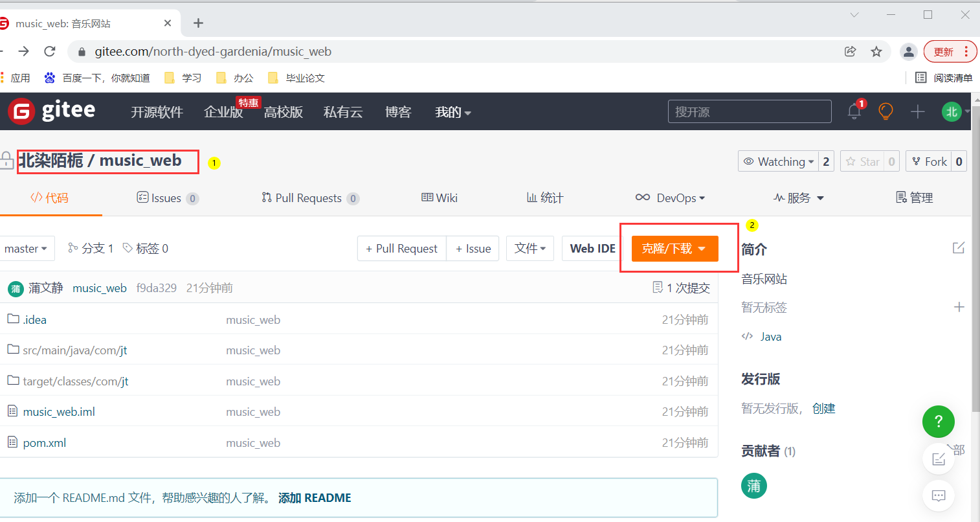Screen dimensions: 980x522
Task: Open the notification bell icon
Action: point(854,111)
